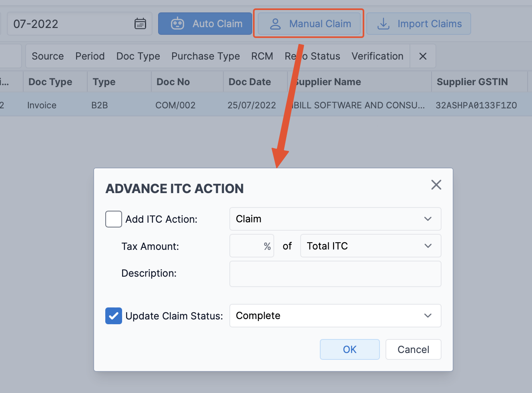Select the Source filter tab
The height and width of the screenshot is (393, 532).
coord(48,56)
